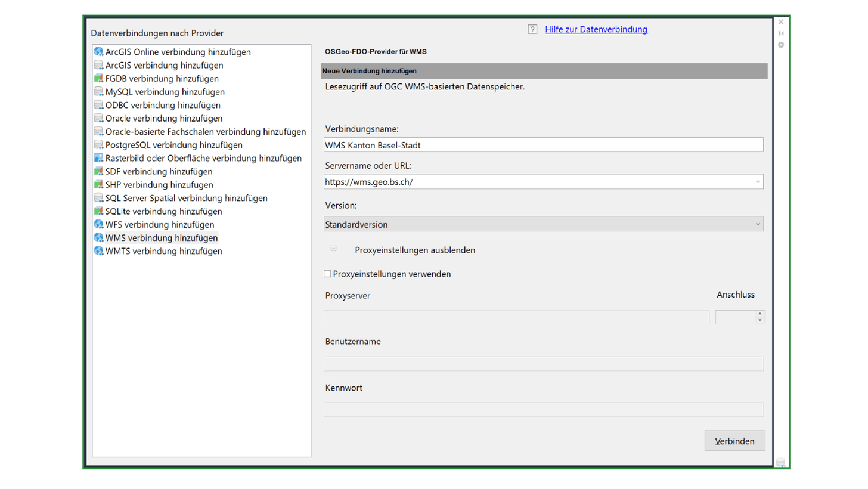
Task: Open the Hilfe zur Datenverbindung link
Action: click(x=596, y=29)
